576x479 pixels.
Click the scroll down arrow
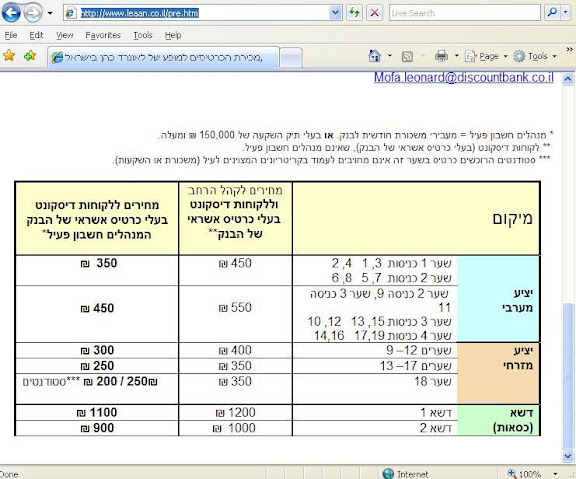click(568, 456)
